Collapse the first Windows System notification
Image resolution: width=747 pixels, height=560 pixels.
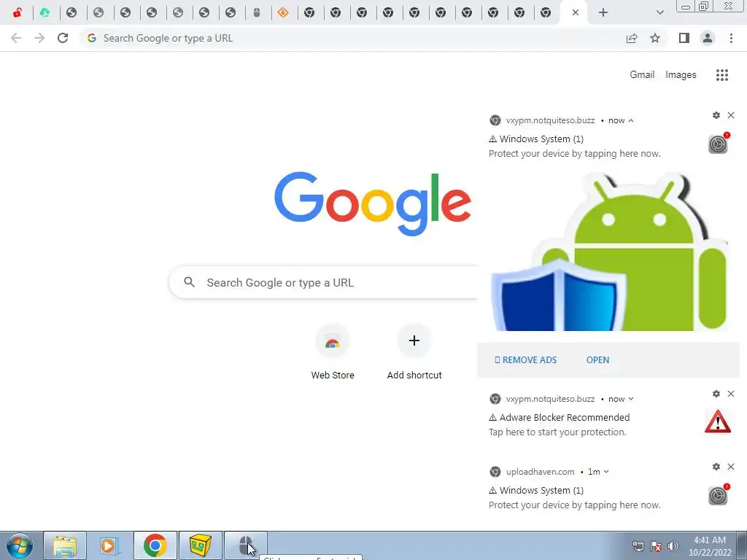[x=631, y=120]
